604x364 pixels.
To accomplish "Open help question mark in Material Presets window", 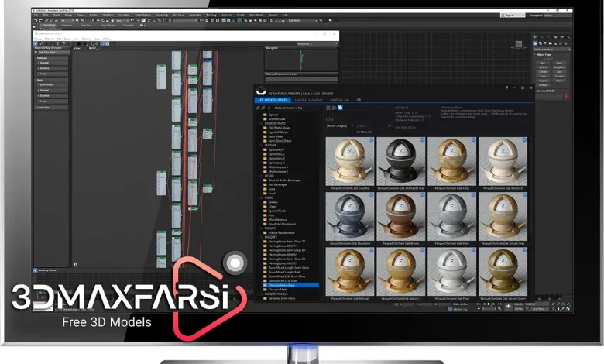I will click(506, 88).
